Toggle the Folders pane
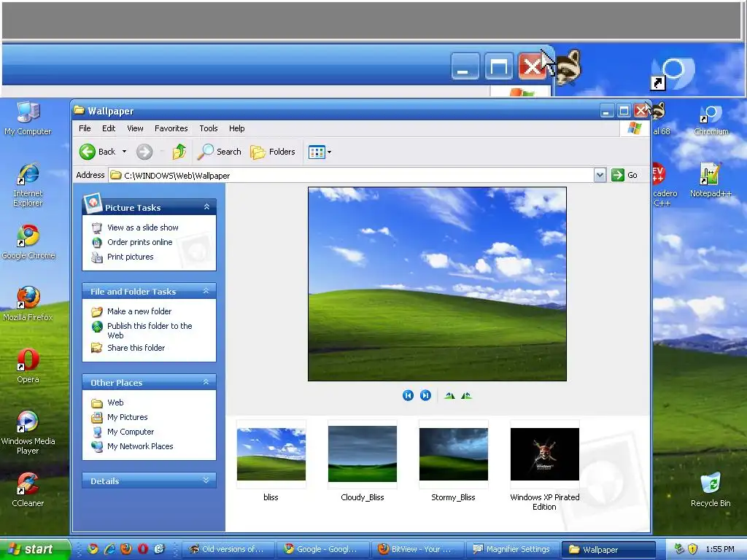747x560 pixels. click(x=273, y=152)
